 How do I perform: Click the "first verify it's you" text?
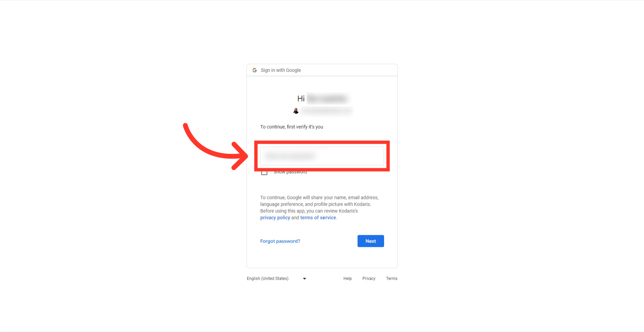point(305,127)
